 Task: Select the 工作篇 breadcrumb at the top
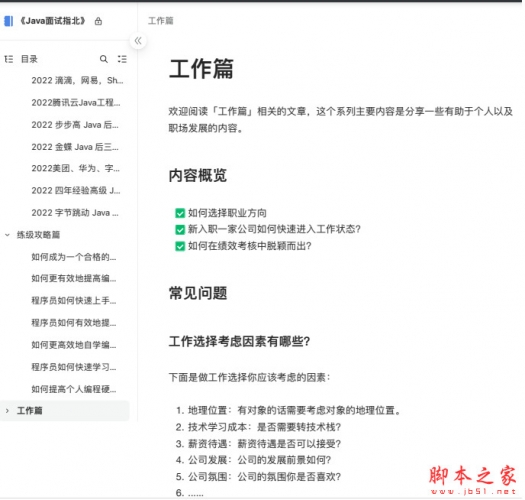click(x=161, y=21)
